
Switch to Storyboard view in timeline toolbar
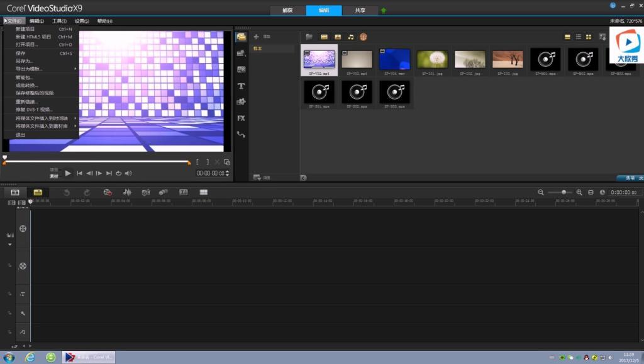pos(15,192)
